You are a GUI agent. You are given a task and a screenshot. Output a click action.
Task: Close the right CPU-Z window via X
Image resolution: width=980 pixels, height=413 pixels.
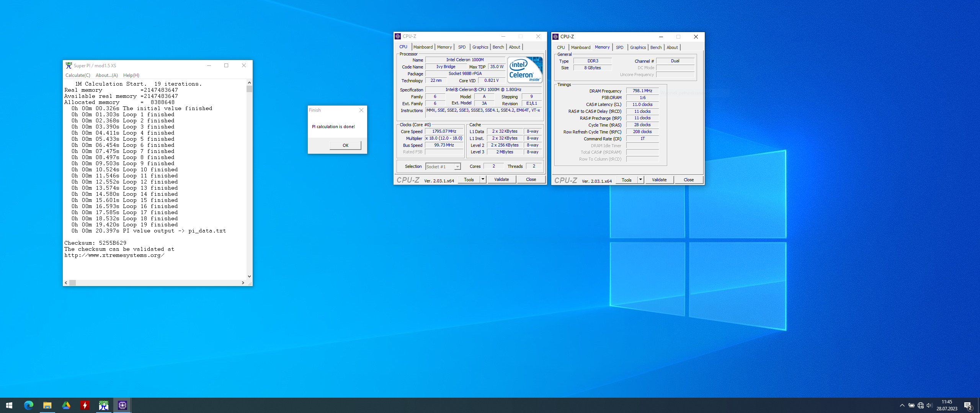(696, 37)
